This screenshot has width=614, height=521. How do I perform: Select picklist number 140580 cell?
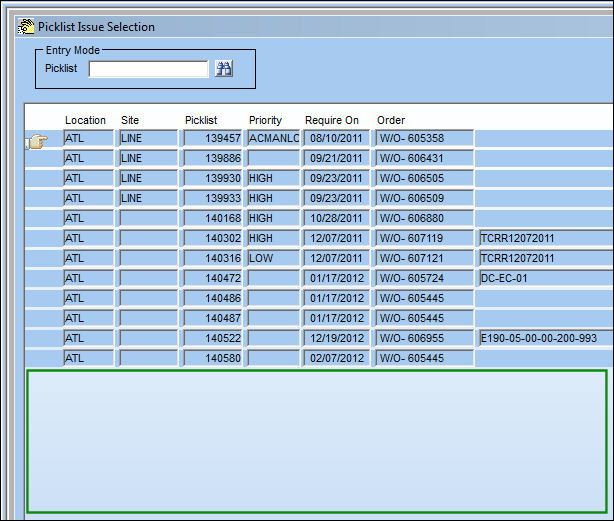[213, 358]
